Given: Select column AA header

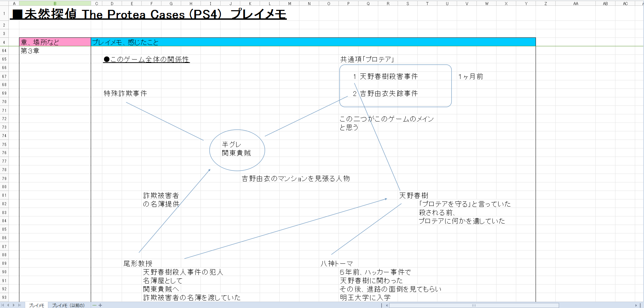Looking at the screenshot, I should point(576,3).
